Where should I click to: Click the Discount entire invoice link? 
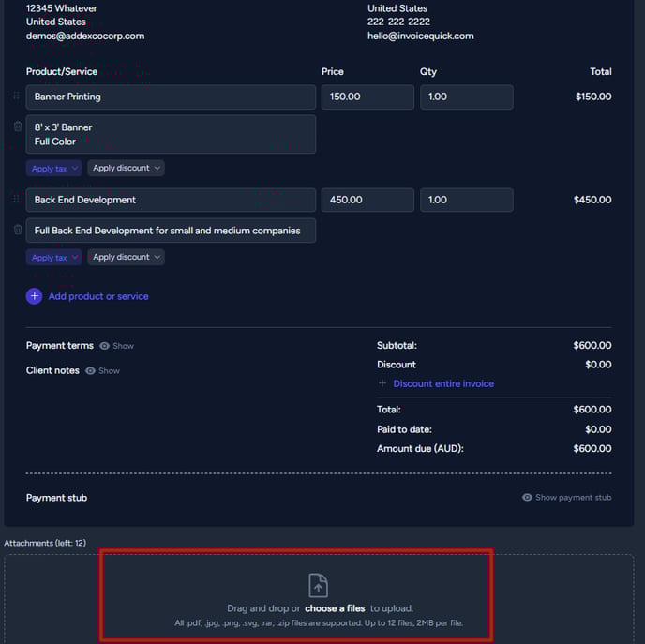pos(443,383)
